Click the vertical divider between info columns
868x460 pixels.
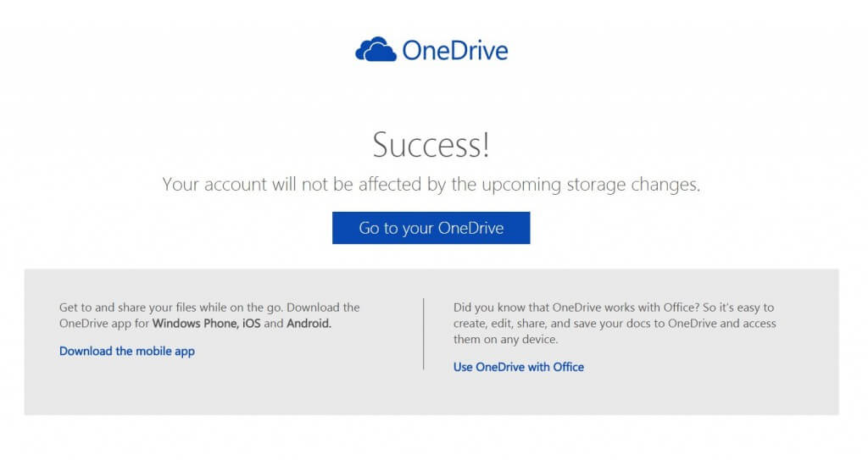pyautogui.click(x=424, y=334)
